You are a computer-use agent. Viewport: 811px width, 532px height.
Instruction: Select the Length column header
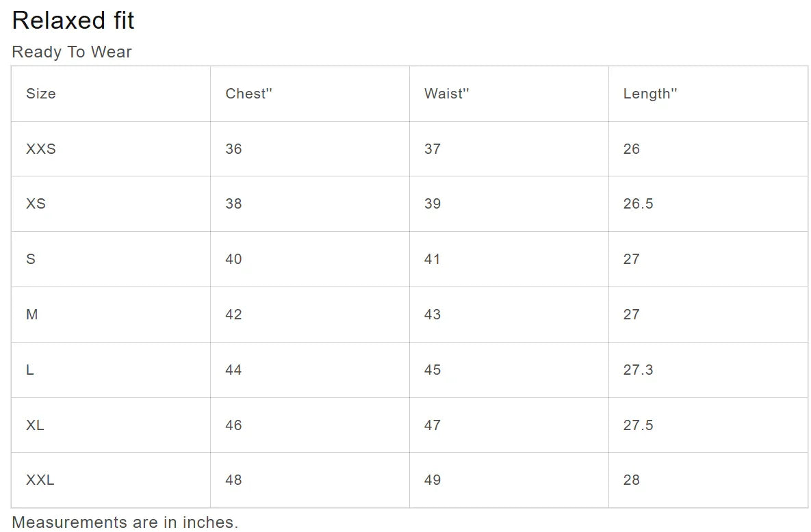pyautogui.click(x=649, y=94)
